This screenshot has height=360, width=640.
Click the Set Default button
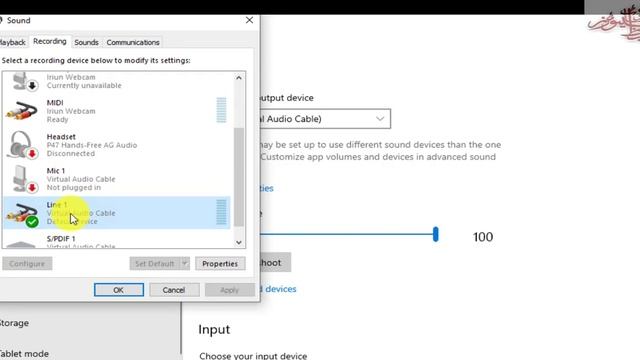[155, 264]
